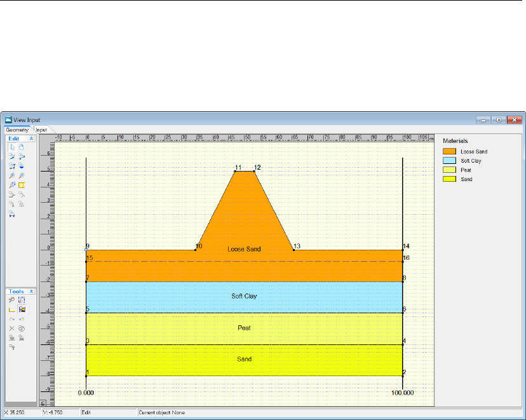This screenshot has width=526, height=420.
Task: Click the Zoom out magnifier
Action: pyautogui.click(x=22, y=176)
